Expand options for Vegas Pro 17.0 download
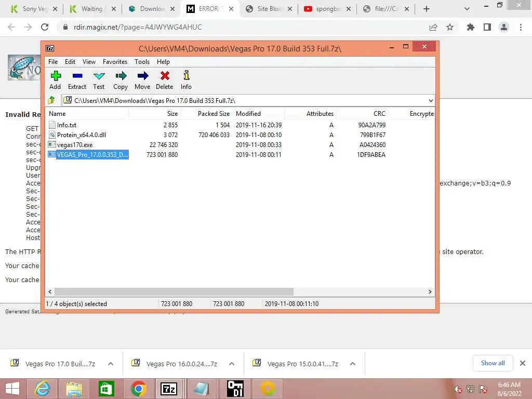 pyautogui.click(x=111, y=364)
